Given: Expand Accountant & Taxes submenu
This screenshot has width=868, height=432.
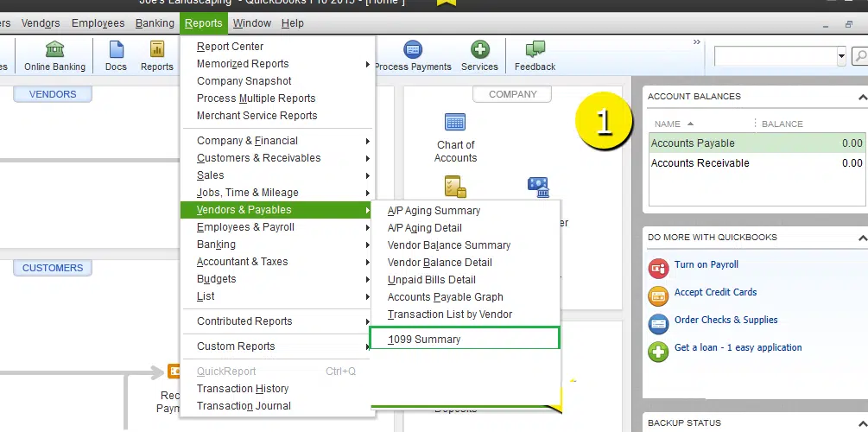Looking at the screenshot, I should (x=277, y=262).
